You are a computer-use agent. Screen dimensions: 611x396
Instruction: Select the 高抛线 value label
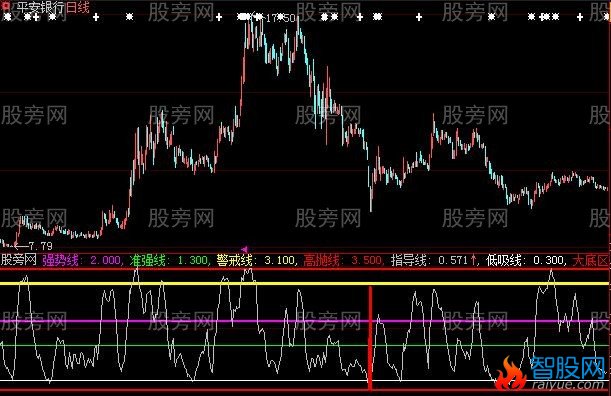tap(343, 260)
